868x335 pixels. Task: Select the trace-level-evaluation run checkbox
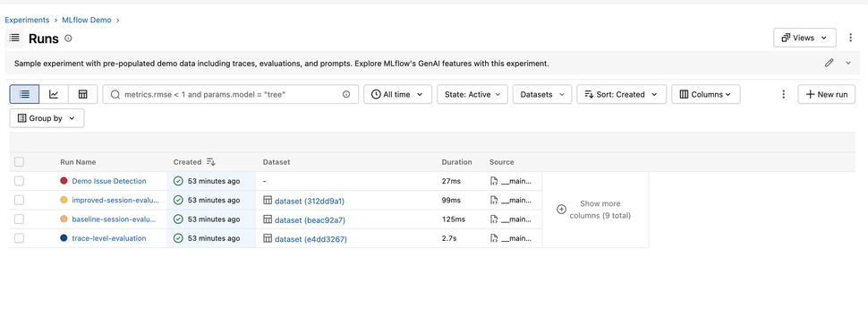[x=20, y=238]
